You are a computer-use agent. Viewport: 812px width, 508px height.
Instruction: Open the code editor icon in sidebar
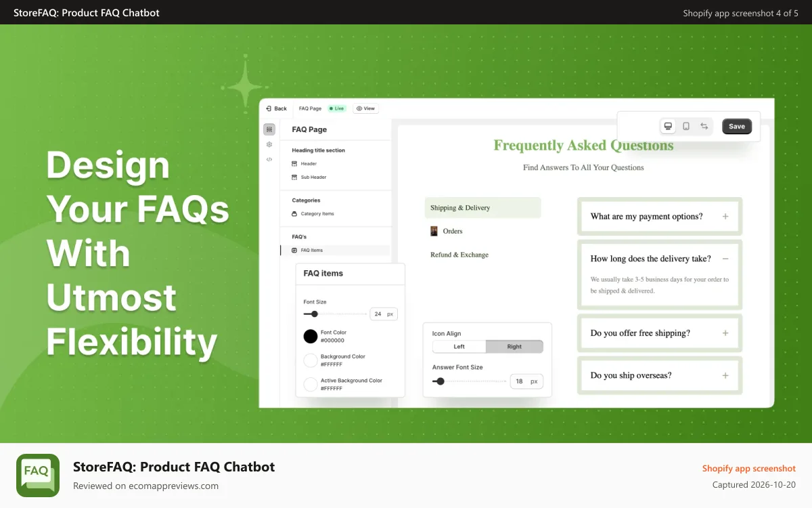269,160
